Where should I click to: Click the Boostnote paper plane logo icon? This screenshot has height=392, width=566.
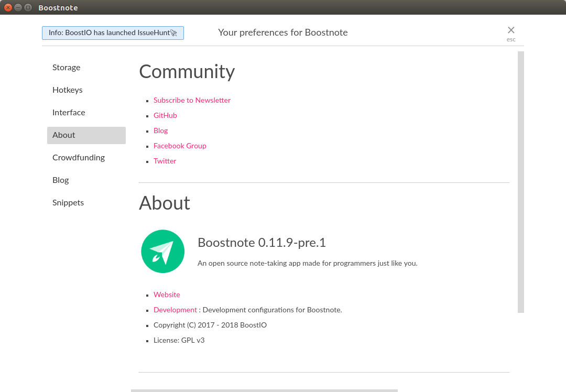(162, 251)
